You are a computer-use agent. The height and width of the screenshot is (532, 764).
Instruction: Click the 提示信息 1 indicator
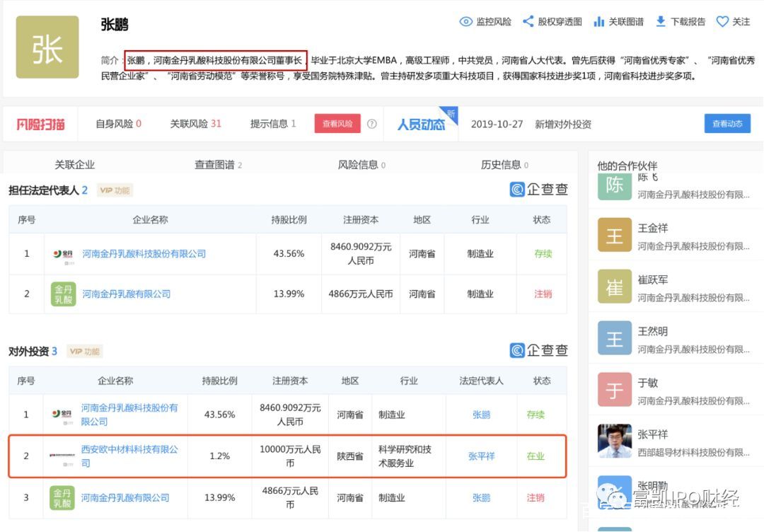[273, 124]
